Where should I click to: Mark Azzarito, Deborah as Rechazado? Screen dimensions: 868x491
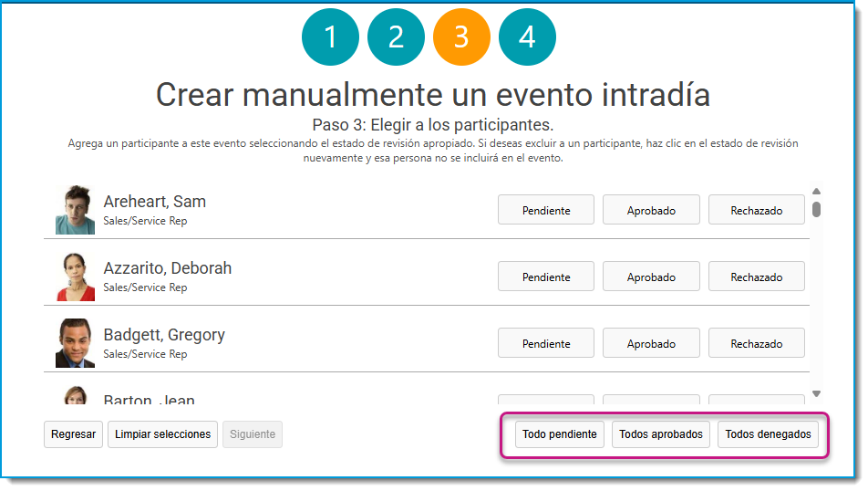(x=756, y=276)
